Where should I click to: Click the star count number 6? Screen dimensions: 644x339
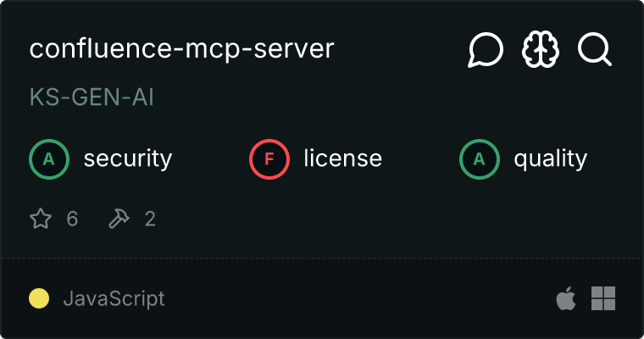[x=72, y=220]
